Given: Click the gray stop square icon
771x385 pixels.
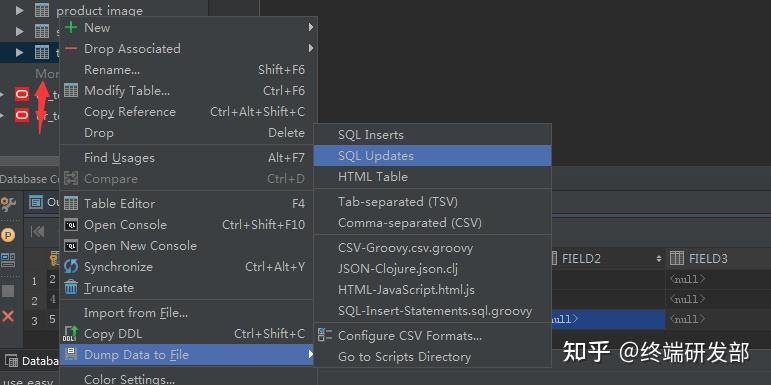Looking at the screenshot, I should pyautogui.click(x=8, y=291).
